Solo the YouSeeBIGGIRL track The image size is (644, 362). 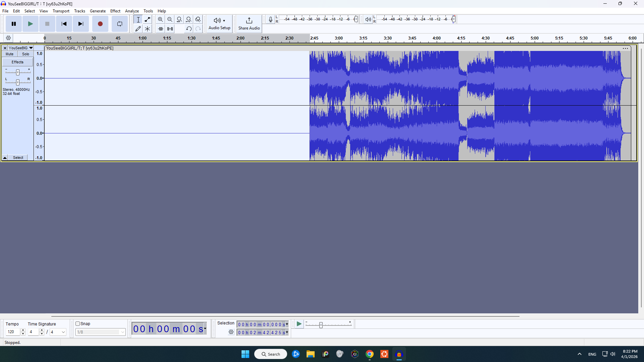pyautogui.click(x=25, y=54)
